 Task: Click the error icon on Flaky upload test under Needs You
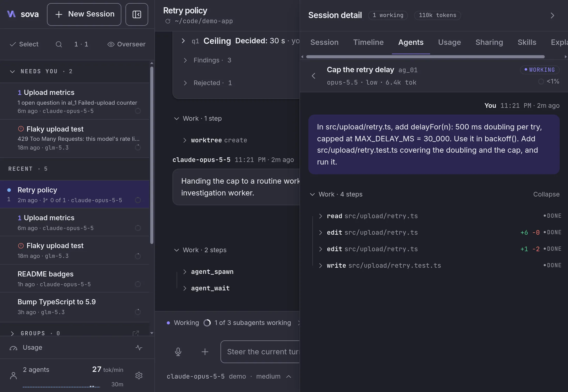(x=21, y=129)
